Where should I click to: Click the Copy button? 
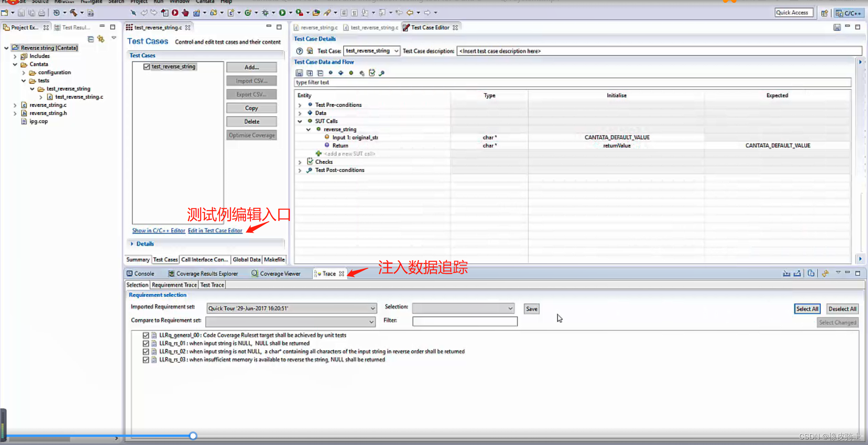coord(251,108)
